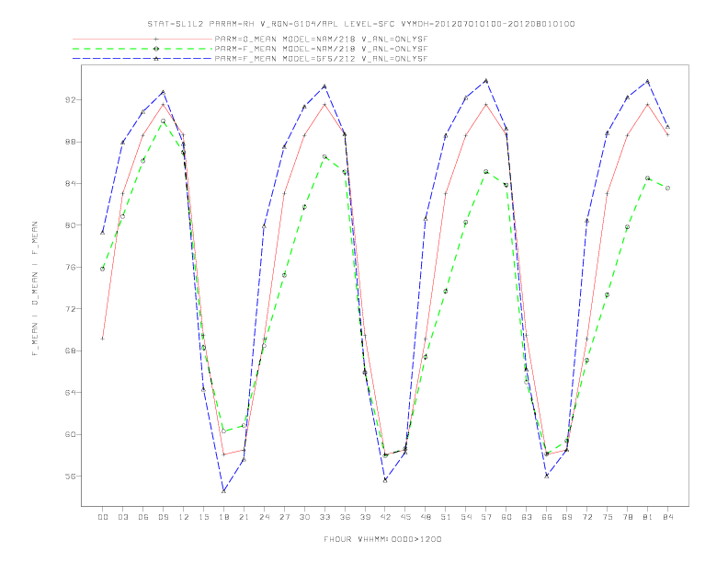Click blue GFS triangle marker at hour 00
Viewport: 728px width, 563px height.
point(103,232)
